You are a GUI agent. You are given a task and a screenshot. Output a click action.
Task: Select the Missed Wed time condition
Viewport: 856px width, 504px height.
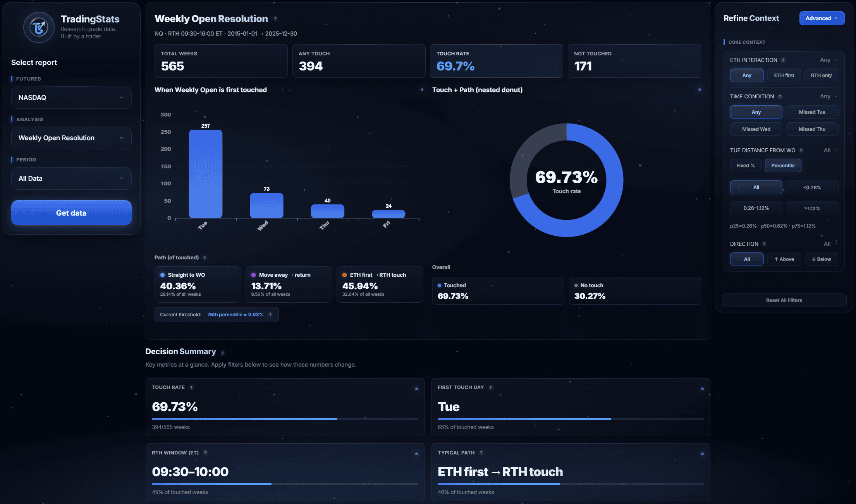[756, 129]
